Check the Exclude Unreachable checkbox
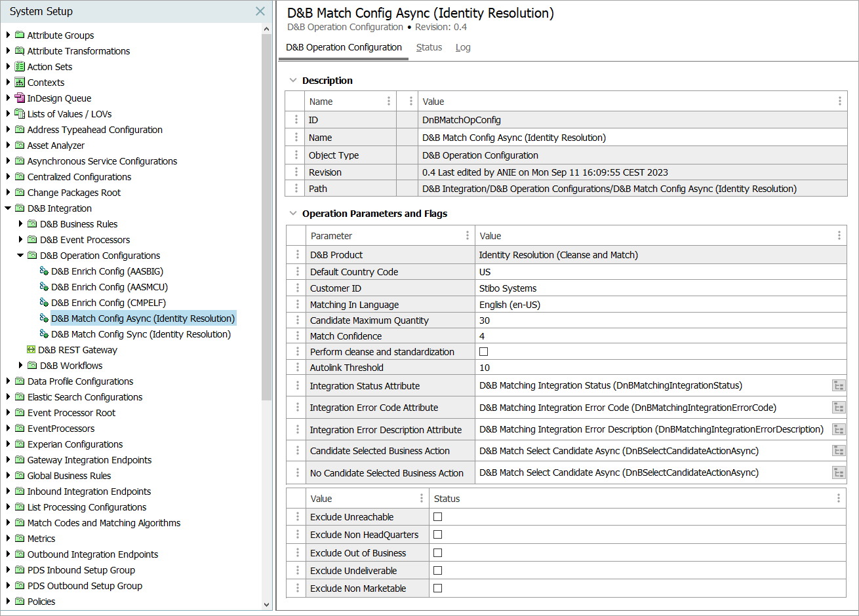This screenshot has width=859, height=616. [x=438, y=517]
